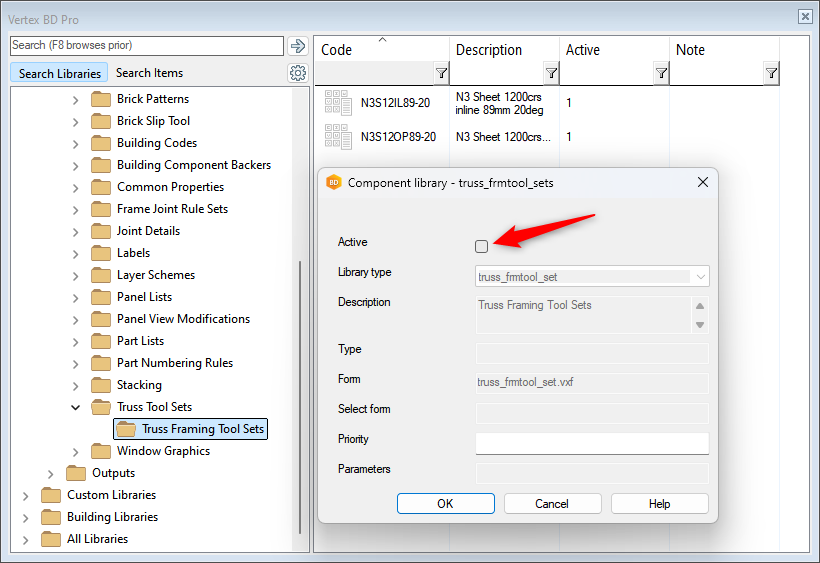Switch to the Search Libraries tab
The width and height of the screenshot is (820, 563).
pos(60,73)
